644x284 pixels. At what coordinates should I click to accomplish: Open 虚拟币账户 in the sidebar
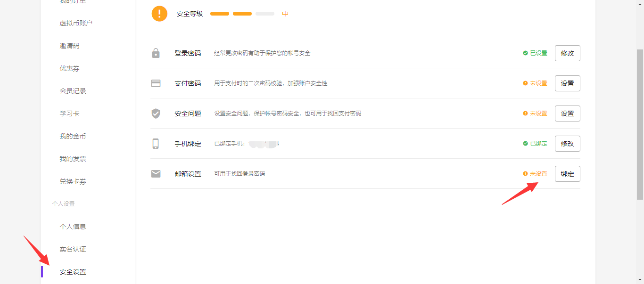(x=76, y=23)
